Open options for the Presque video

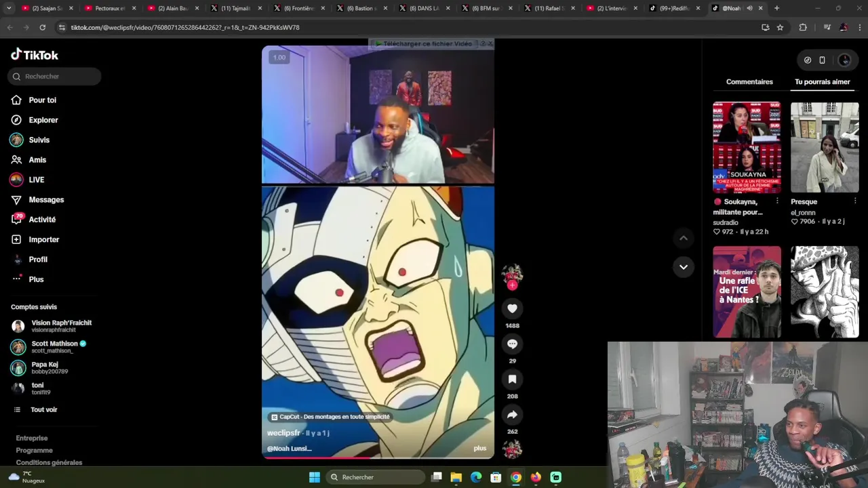pos(854,201)
